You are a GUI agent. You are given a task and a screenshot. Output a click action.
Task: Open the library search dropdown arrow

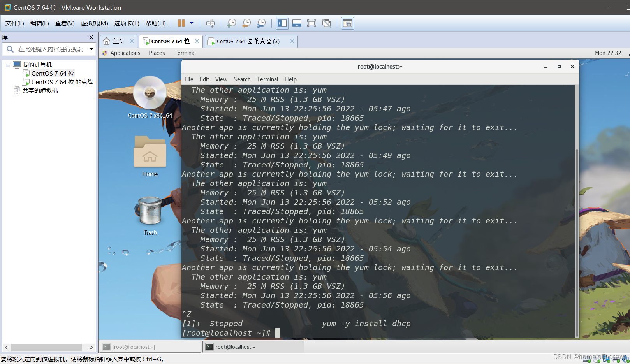coord(92,49)
